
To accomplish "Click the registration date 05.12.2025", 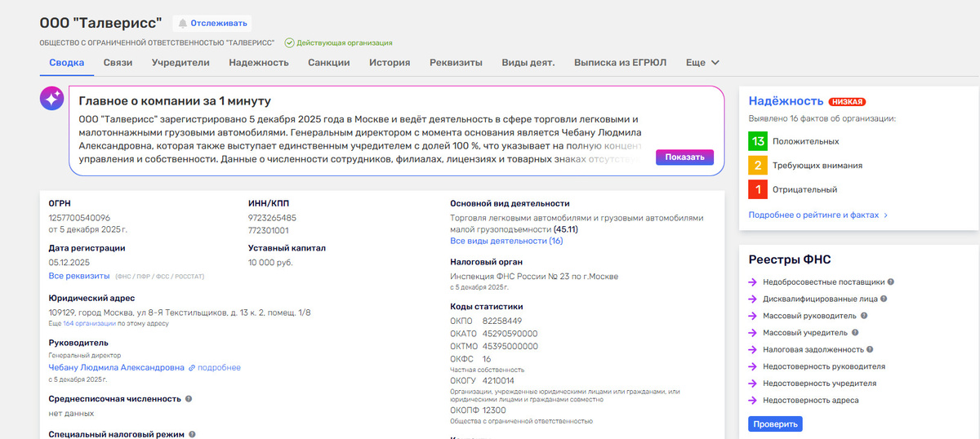I will click(x=69, y=263).
